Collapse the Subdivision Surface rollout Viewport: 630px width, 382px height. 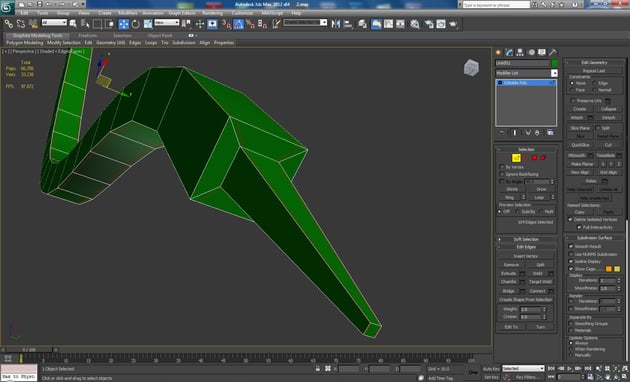(x=595, y=238)
